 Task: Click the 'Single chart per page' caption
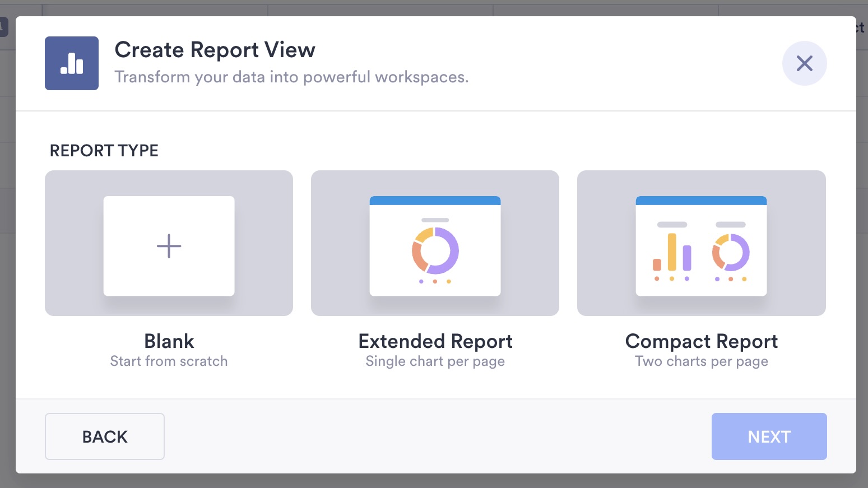pyautogui.click(x=435, y=361)
